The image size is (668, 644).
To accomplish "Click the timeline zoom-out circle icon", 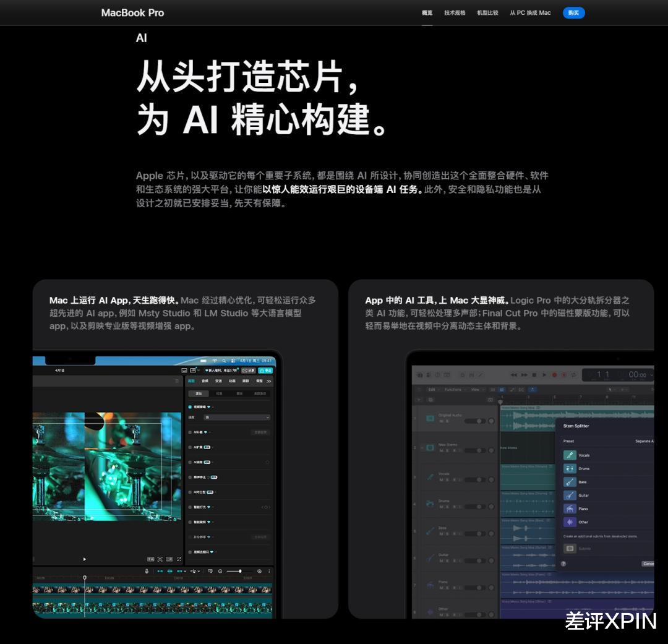I will pyautogui.click(x=220, y=571).
